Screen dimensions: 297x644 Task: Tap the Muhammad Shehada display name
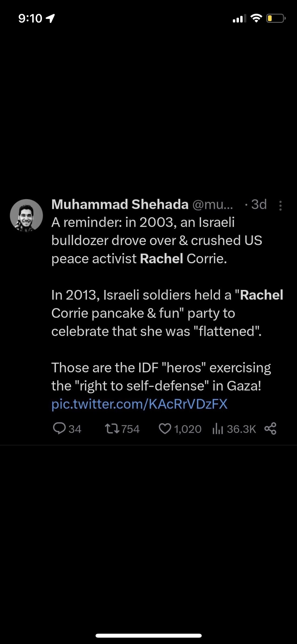[x=120, y=204]
